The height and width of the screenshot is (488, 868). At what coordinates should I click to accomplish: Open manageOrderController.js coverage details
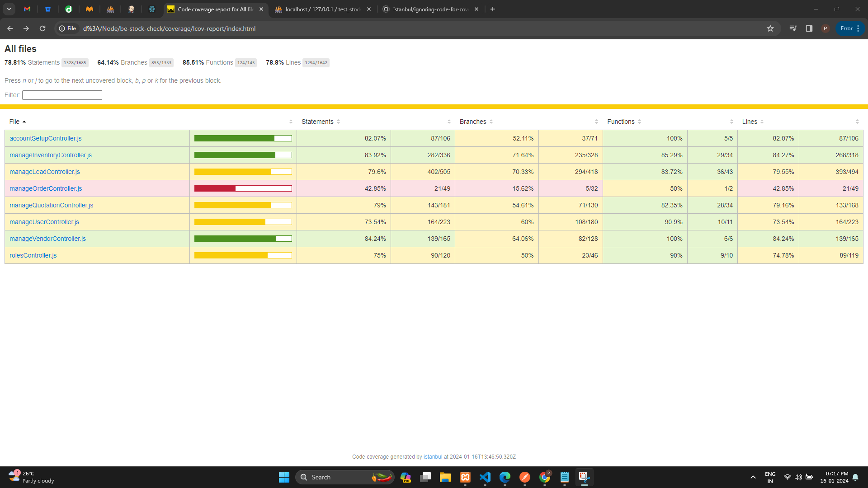(46, 188)
